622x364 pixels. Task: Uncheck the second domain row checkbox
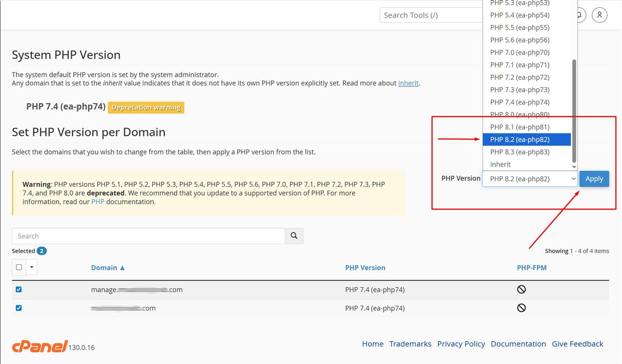tap(19, 308)
